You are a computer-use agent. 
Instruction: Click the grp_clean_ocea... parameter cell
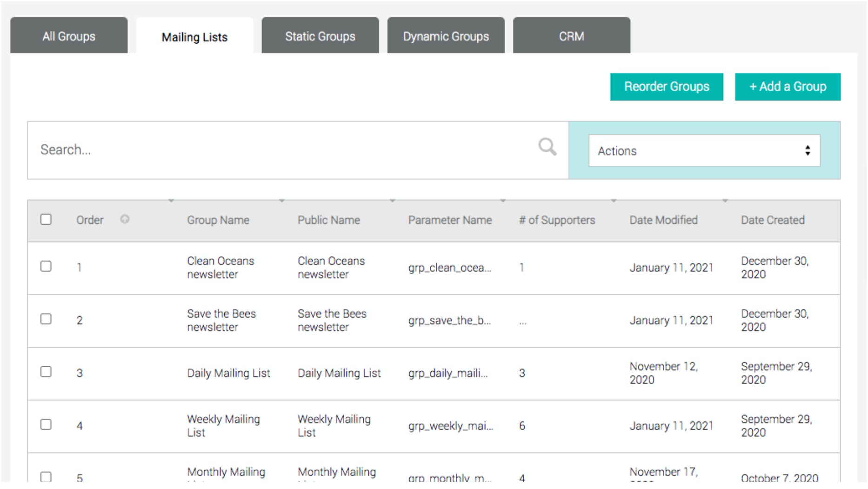[x=449, y=268]
